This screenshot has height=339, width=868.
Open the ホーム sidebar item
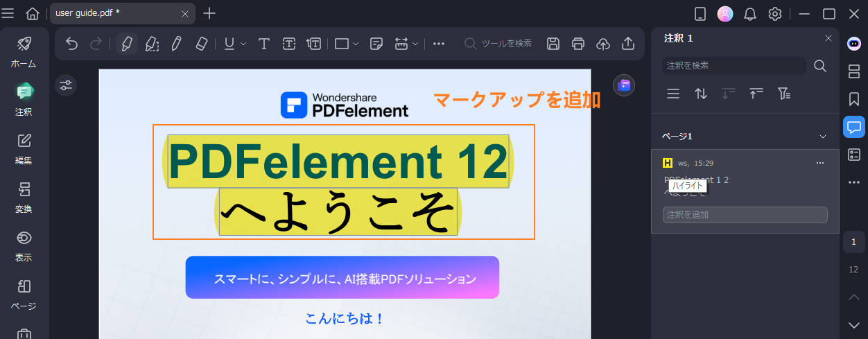click(x=24, y=51)
